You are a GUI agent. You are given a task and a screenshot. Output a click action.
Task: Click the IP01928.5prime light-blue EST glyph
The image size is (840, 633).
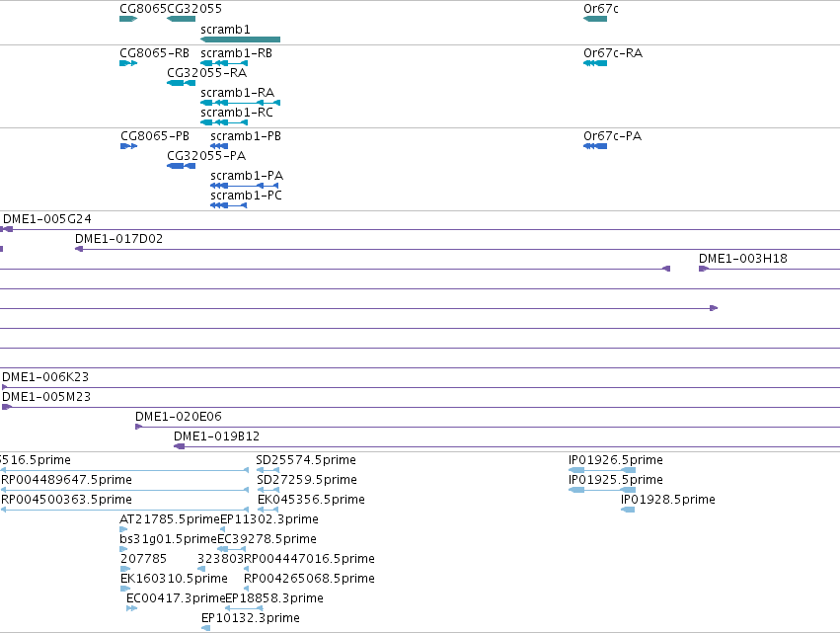tap(628, 510)
